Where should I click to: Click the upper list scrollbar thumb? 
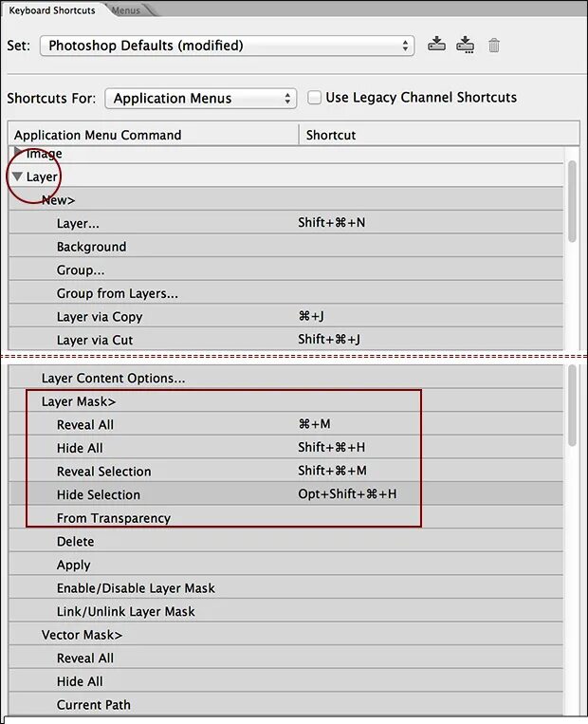(572, 201)
